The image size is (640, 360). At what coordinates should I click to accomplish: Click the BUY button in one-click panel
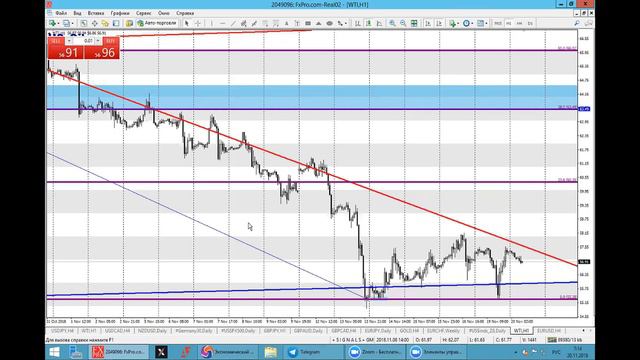point(110,41)
